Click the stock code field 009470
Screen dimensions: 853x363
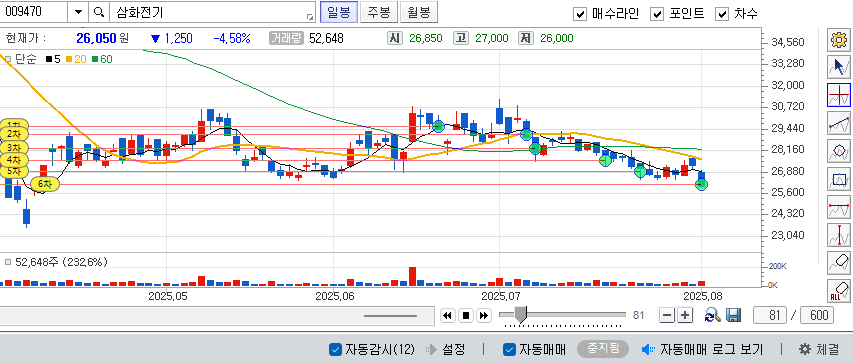click(34, 12)
